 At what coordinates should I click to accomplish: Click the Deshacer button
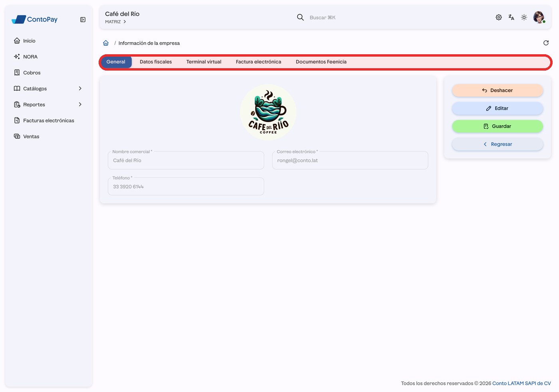tap(498, 91)
